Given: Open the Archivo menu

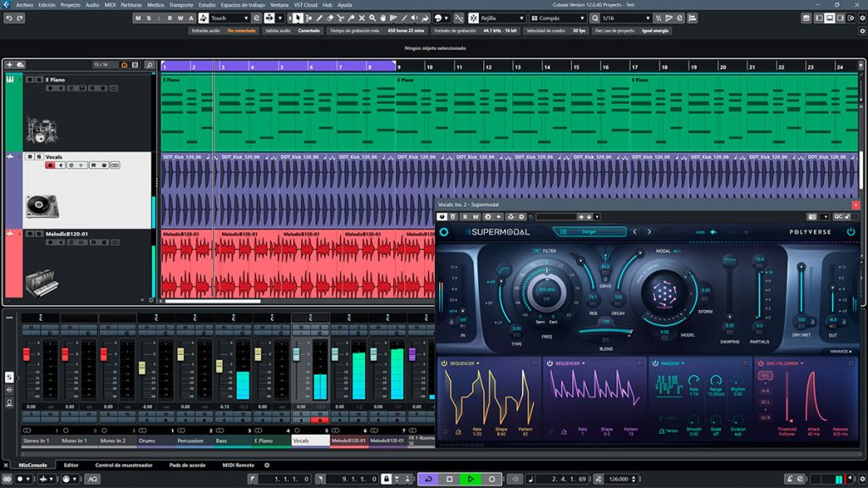Looking at the screenshot, I should (25, 5).
